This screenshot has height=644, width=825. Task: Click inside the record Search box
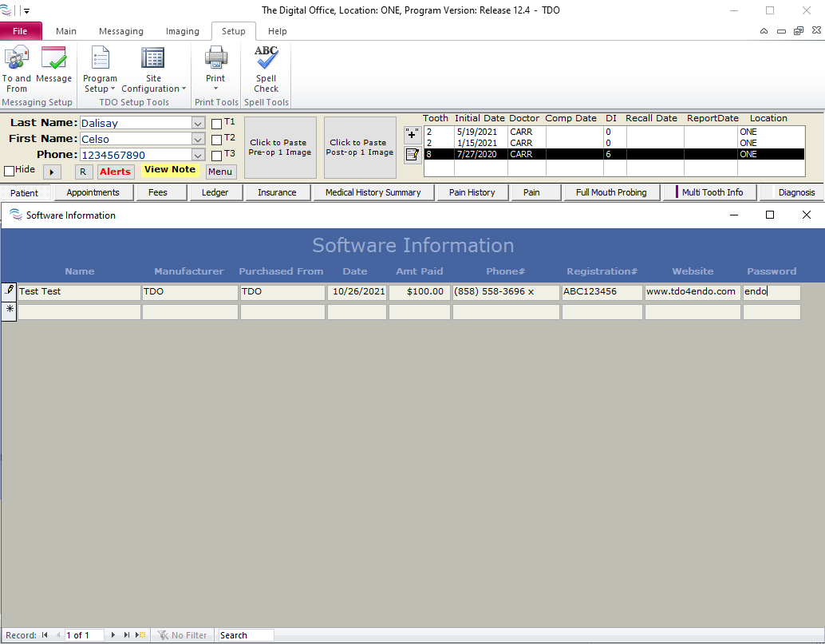[x=244, y=634]
